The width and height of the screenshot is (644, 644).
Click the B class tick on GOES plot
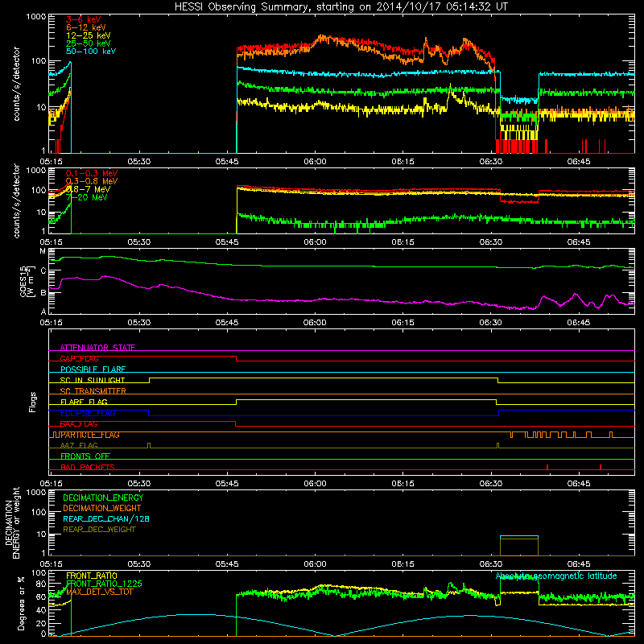43,293
